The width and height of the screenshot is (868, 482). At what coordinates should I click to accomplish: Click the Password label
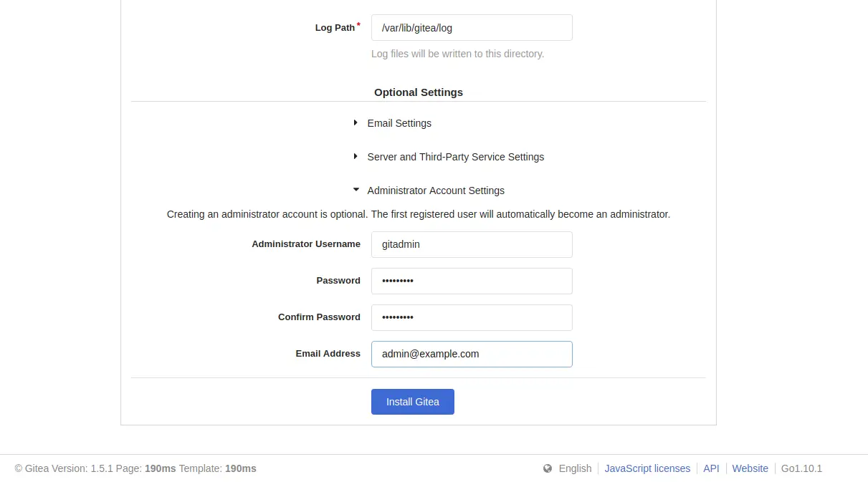pos(338,281)
